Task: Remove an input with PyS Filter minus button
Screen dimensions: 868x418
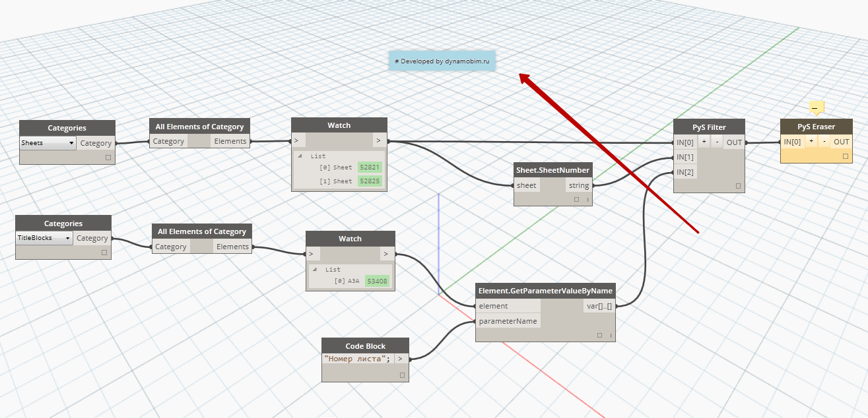Action: coord(717,142)
